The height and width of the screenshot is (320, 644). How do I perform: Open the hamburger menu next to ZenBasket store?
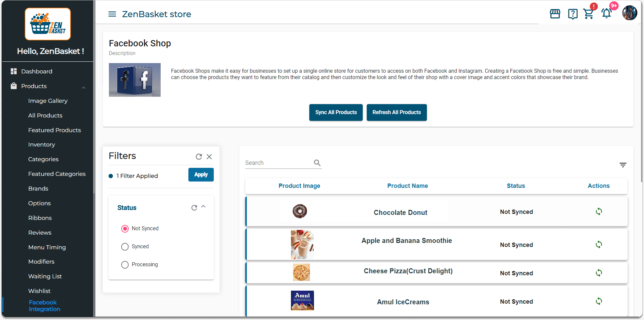112,14
